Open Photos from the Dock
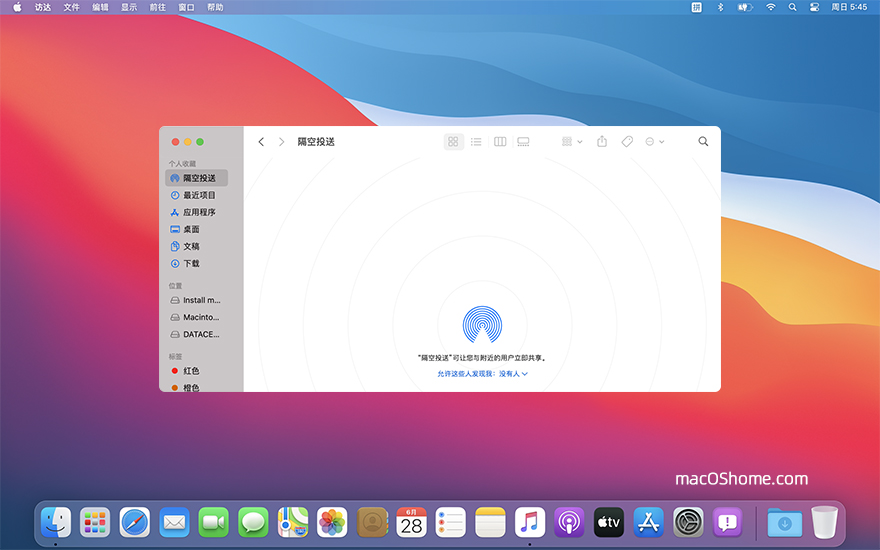Screen dimensions: 880x550 (332, 522)
